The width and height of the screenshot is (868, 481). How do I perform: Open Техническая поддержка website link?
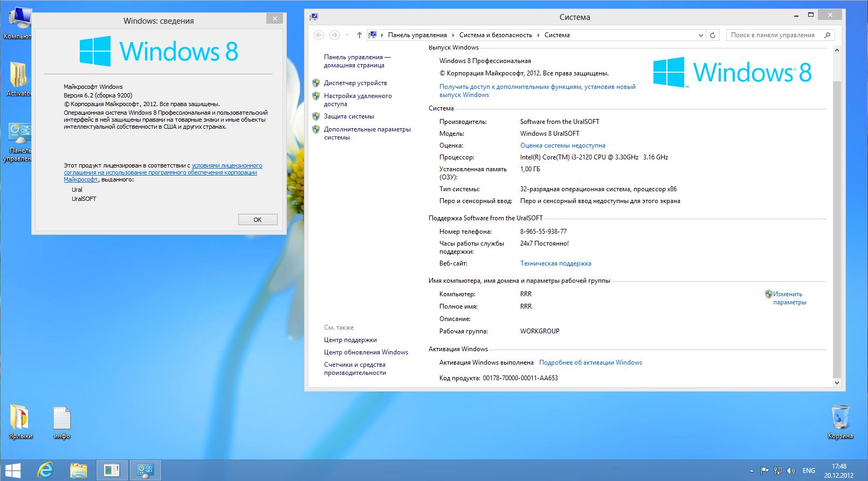[x=556, y=263]
